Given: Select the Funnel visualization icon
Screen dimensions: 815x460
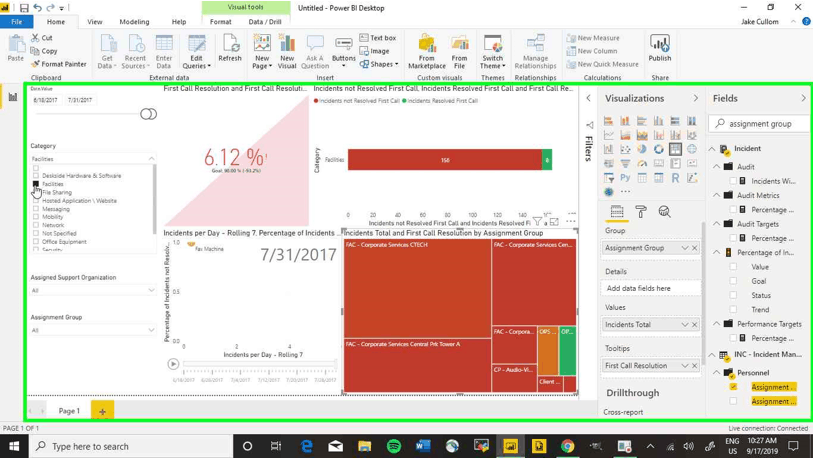Looking at the screenshot, I should (625, 164).
